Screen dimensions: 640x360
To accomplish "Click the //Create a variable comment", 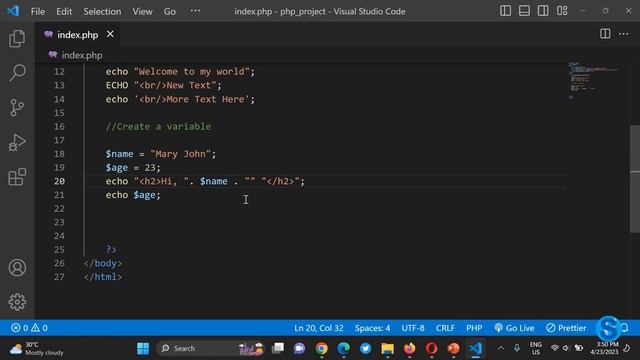I will click(158, 127).
